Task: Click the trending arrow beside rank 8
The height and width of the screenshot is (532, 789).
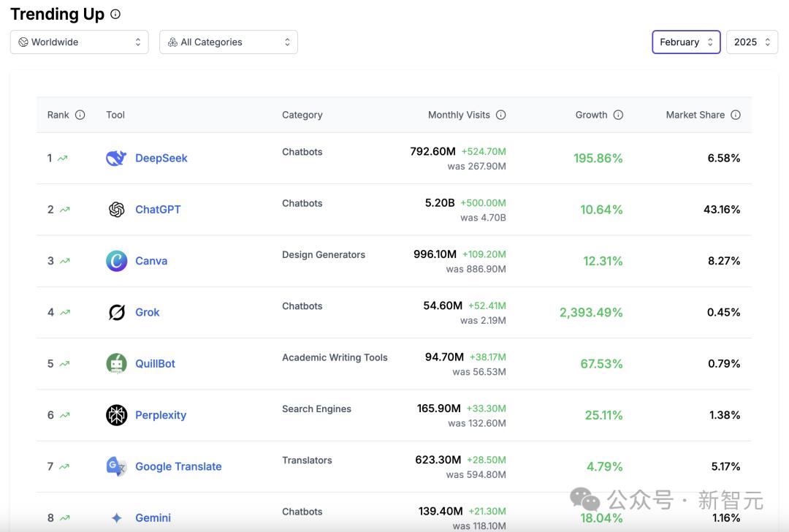Action: [65, 517]
